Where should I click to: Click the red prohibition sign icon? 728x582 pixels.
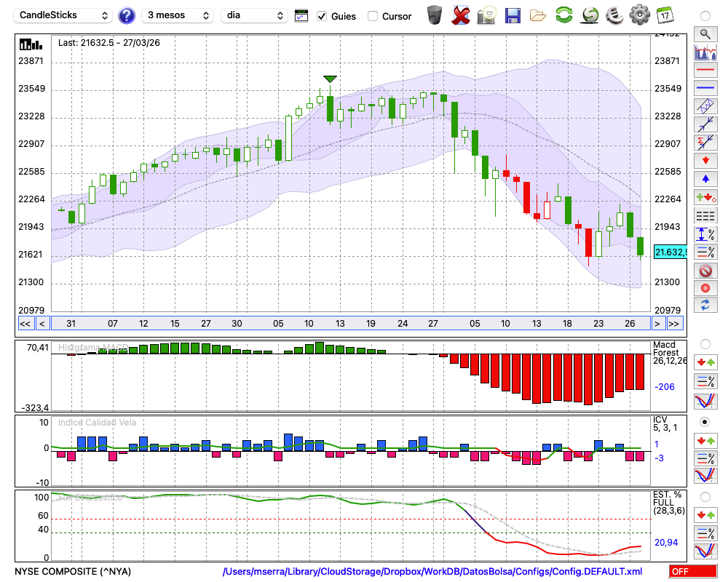(x=705, y=271)
